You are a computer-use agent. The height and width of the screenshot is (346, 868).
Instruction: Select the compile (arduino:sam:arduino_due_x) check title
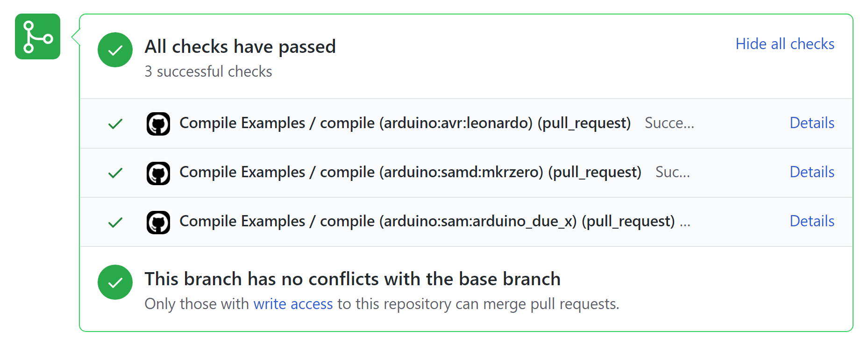click(x=427, y=221)
